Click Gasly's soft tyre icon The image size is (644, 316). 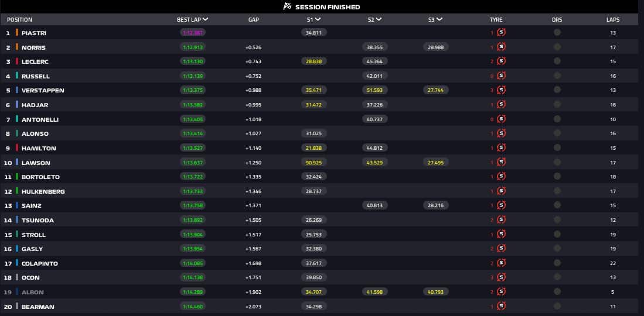pyautogui.click(x=501, y=248)
